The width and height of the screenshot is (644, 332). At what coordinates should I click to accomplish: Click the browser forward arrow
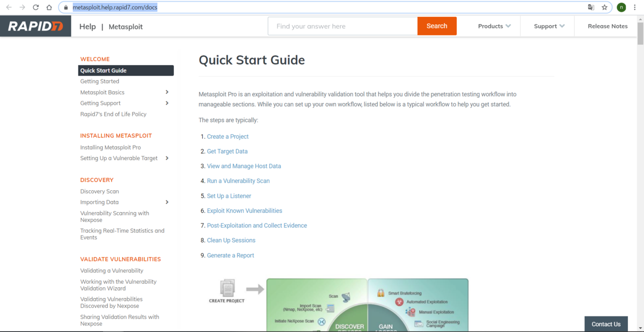click(x=22, y=8)
